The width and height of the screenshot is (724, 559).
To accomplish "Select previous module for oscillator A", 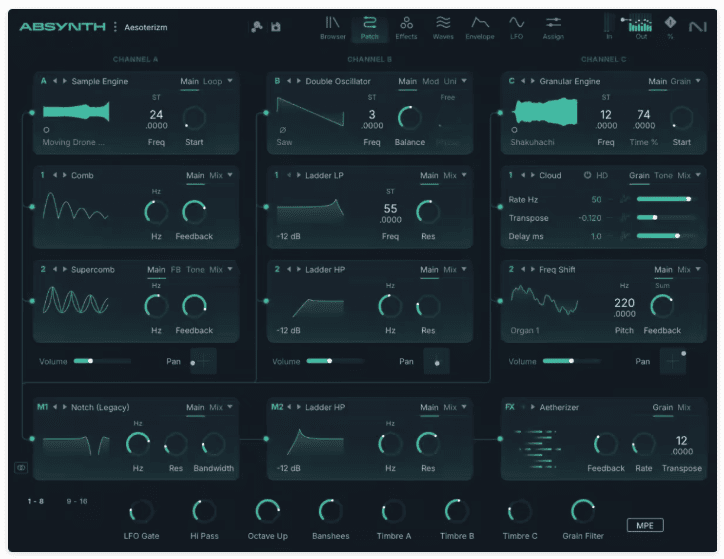I will click(54, 81).
